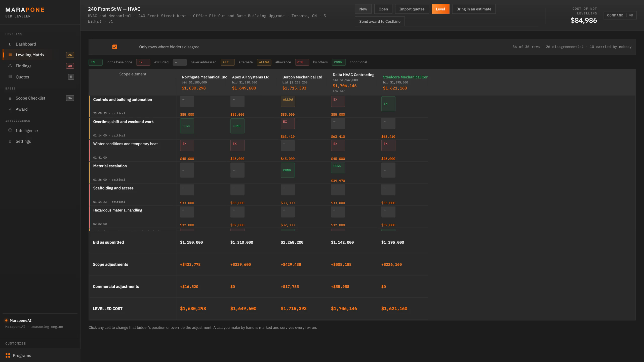Click Apex's COND cell for Overtime work
The height and width of the screenshot is (362, 644).
click(x=237, y=126)
